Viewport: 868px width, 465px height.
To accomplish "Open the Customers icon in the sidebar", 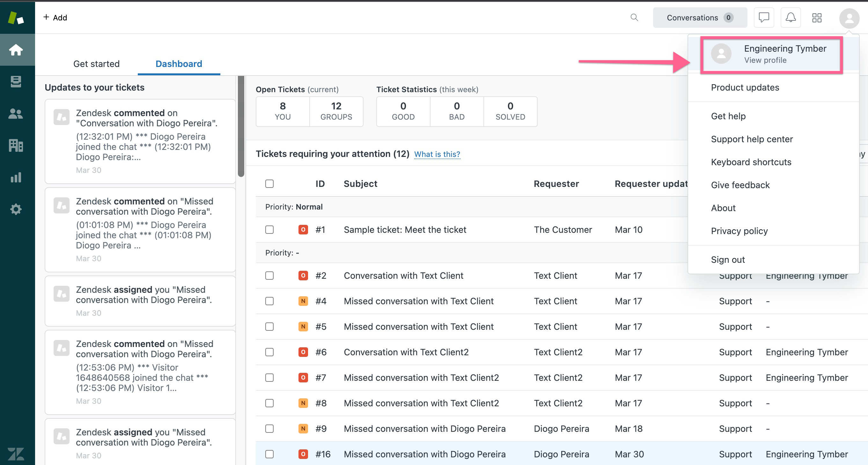I will click(16, 114).
